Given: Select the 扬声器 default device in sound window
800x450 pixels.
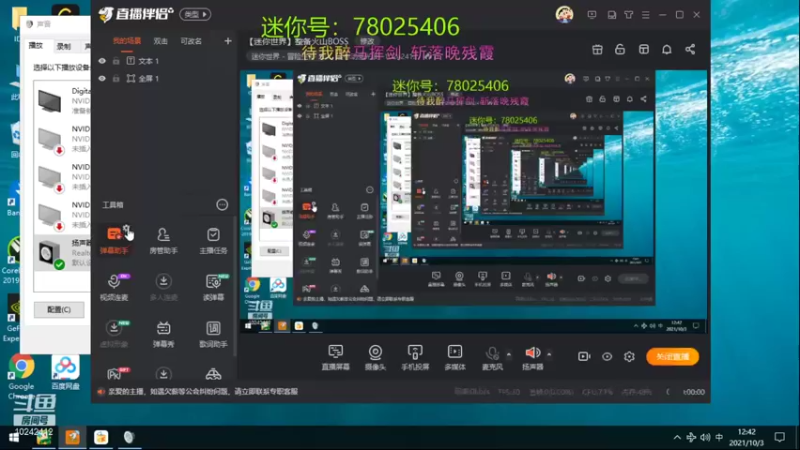Looking at the screenshot, I should 63,253.
